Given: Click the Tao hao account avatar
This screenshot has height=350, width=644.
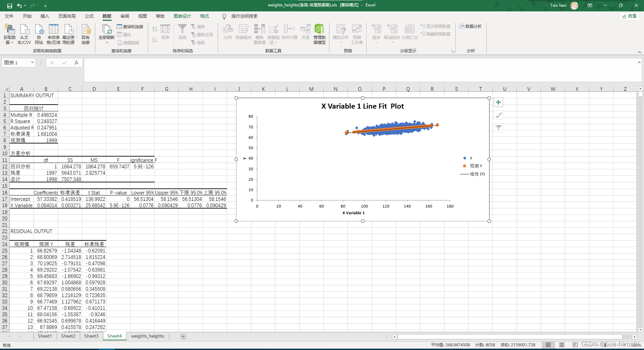Looking at the screenshot, I should pos(574,5).
